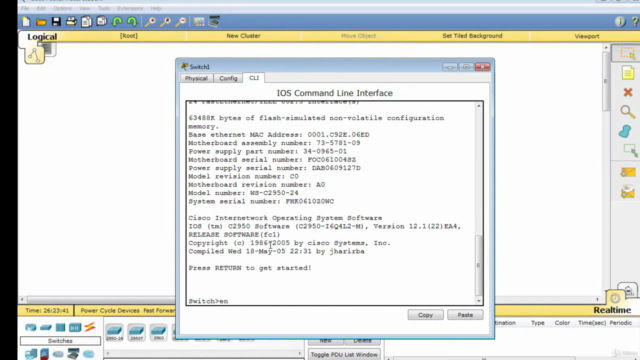Click the Time: 26:23:41 display
Screen dimensions: 640x360
(47, 311)
